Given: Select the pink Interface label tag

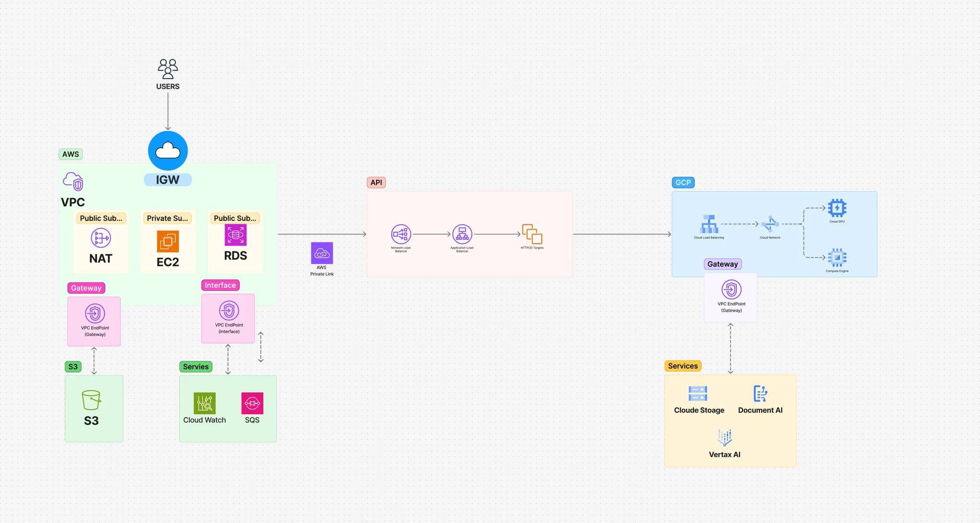Looking at the screenshot, I should (220, 285).
